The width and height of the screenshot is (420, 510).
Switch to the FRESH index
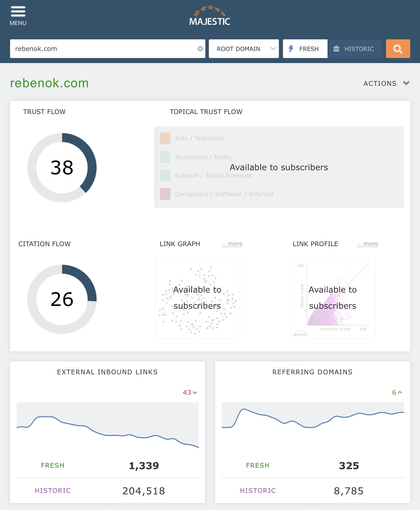tap(305, 49)
